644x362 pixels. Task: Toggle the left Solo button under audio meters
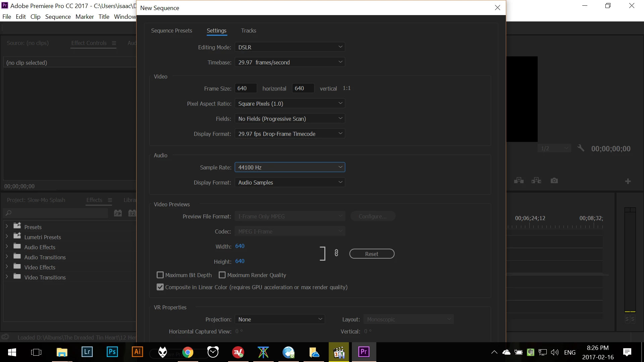627,319
